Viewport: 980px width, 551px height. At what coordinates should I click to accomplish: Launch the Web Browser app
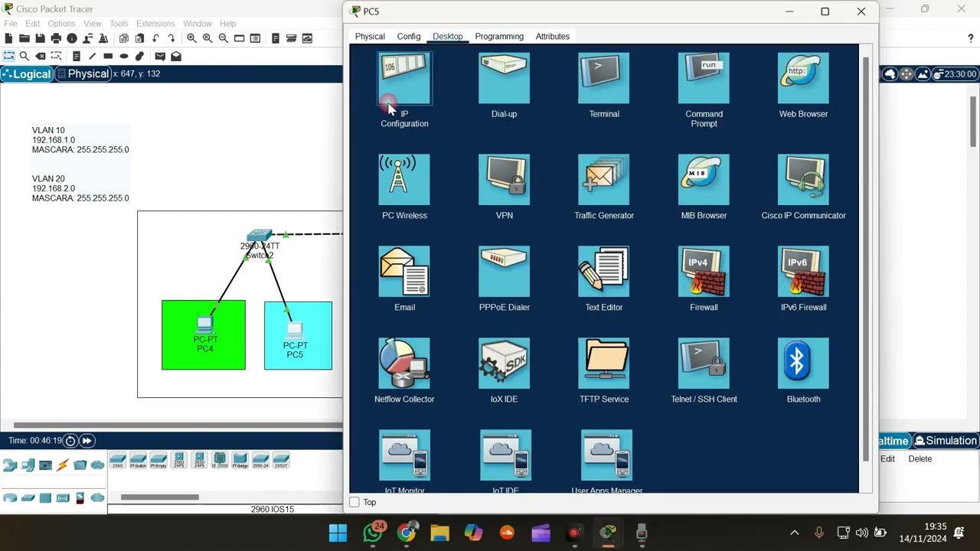coord(803,78)
